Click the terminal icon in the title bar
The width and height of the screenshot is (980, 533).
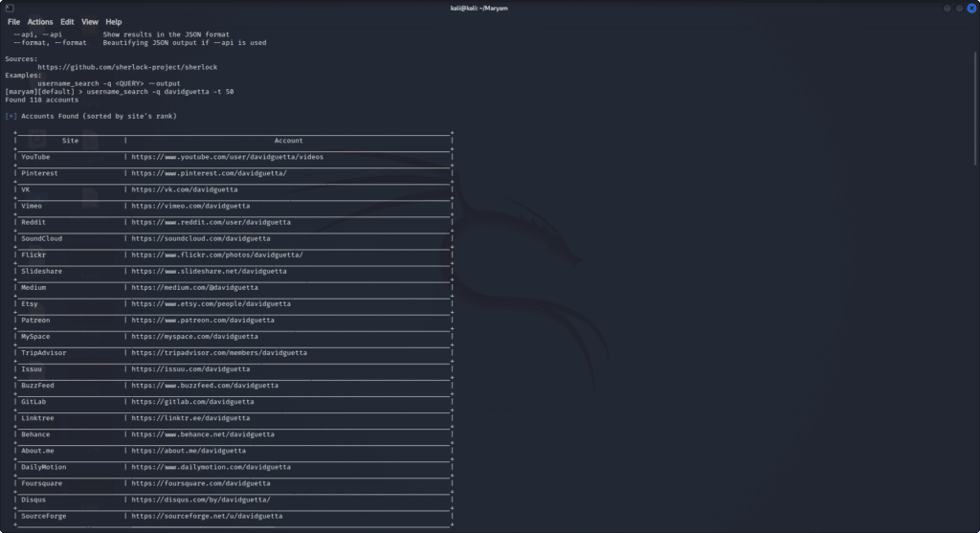9,8
